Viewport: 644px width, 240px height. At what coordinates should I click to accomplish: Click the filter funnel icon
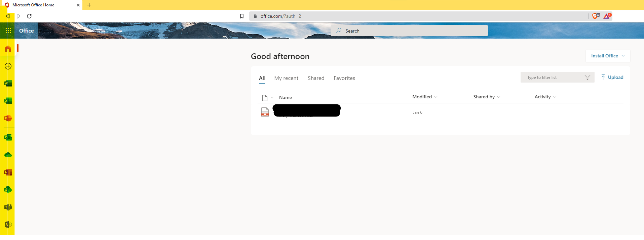coord(588,77)
